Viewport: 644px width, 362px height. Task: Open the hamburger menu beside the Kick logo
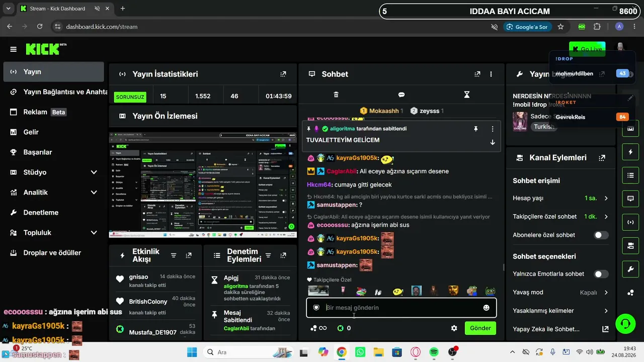(14, 49)
